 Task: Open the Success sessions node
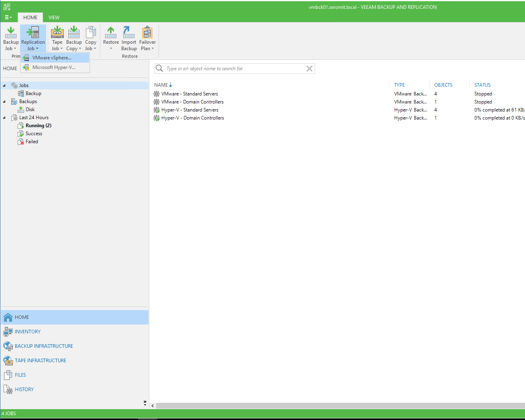click(34, 134)
